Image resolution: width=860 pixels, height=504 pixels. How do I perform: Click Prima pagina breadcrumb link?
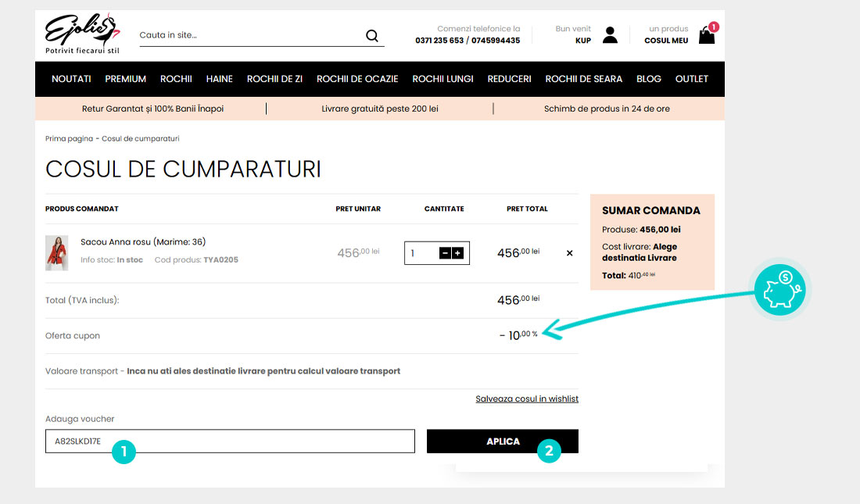pos(69,138)
